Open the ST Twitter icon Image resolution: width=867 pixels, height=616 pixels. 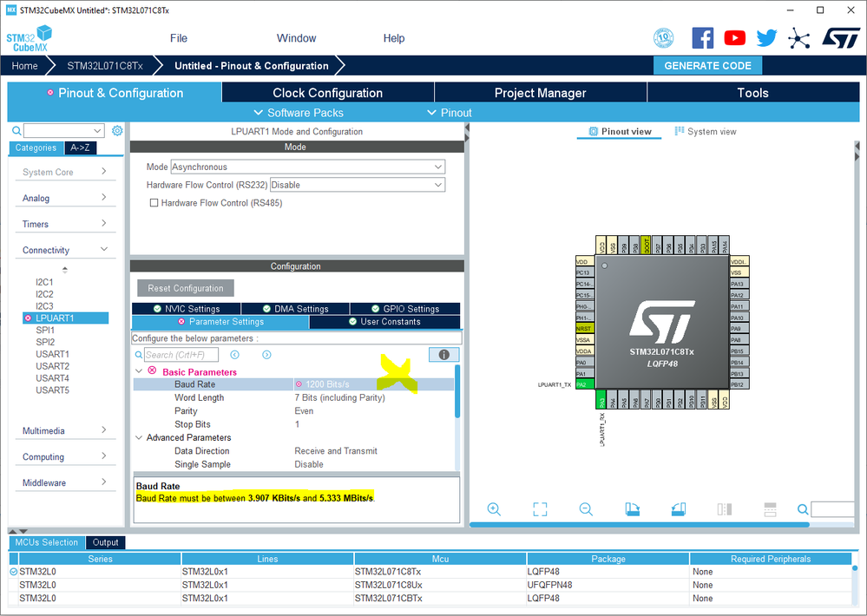(766, 38)
